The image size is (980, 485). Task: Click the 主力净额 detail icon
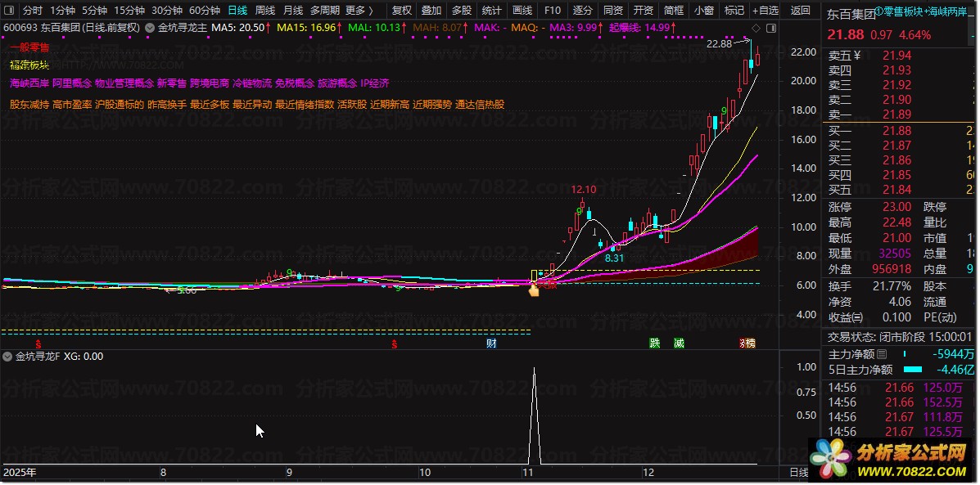coord(882,354)
